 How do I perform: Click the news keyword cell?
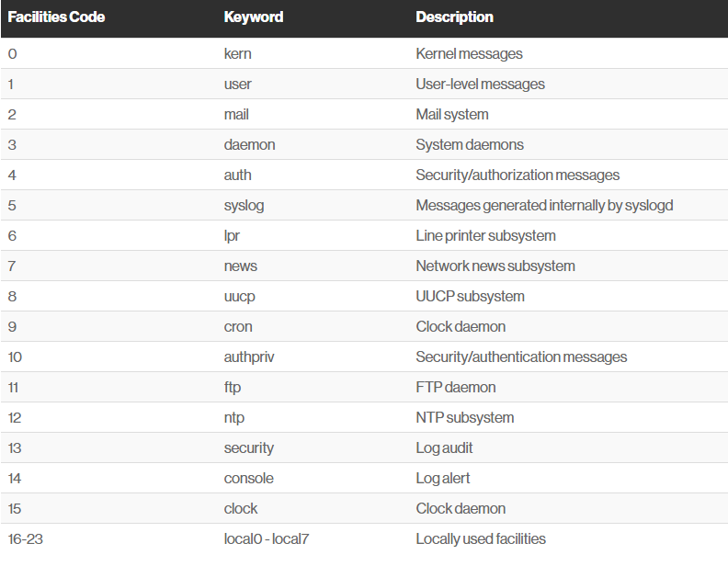pyautogui.click(x=241, y=266)
